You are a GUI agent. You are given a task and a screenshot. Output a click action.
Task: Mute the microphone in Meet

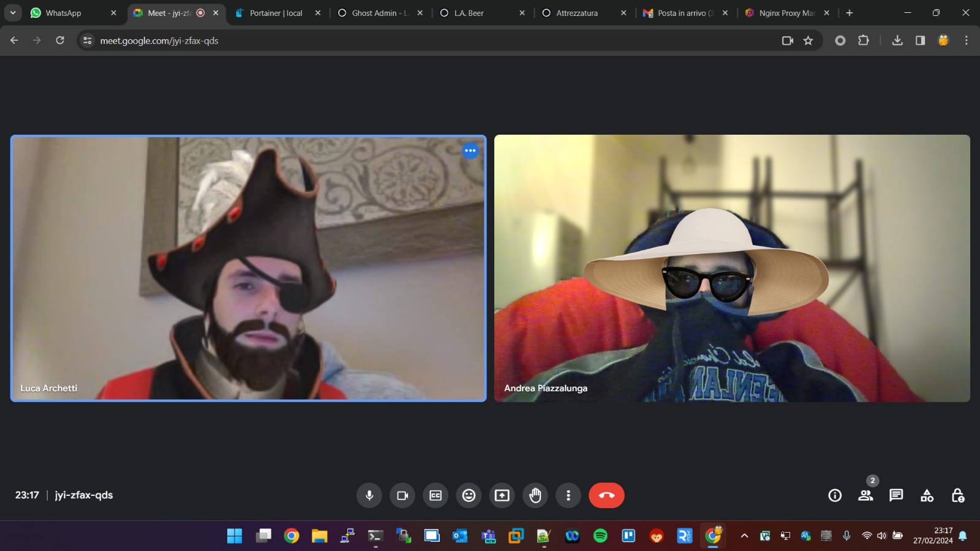point(369,495)
